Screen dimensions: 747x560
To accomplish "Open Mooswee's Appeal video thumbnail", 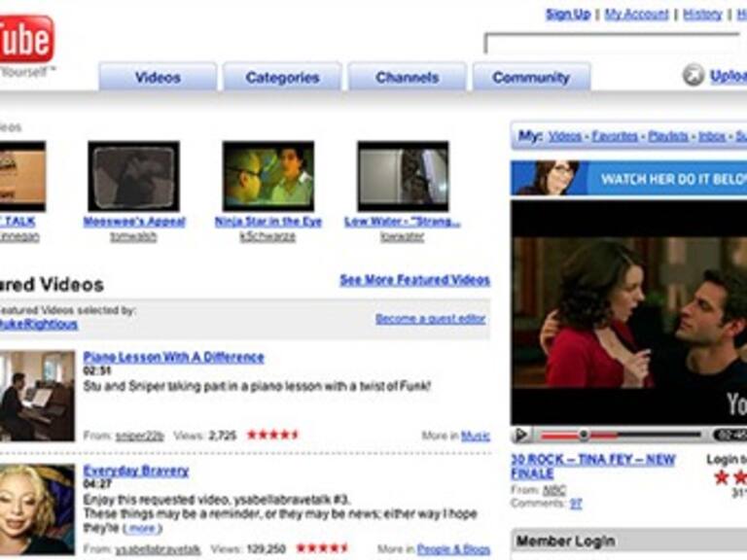I will point(134,176).
